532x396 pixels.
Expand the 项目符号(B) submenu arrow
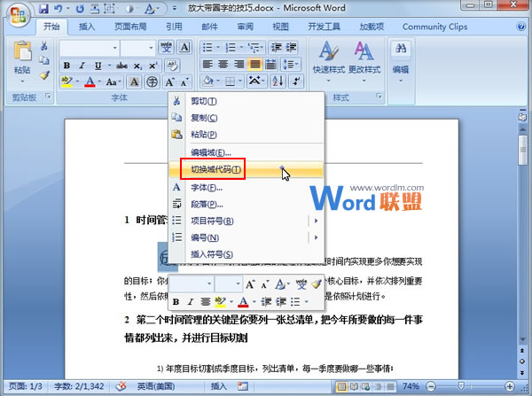point(317,221)
